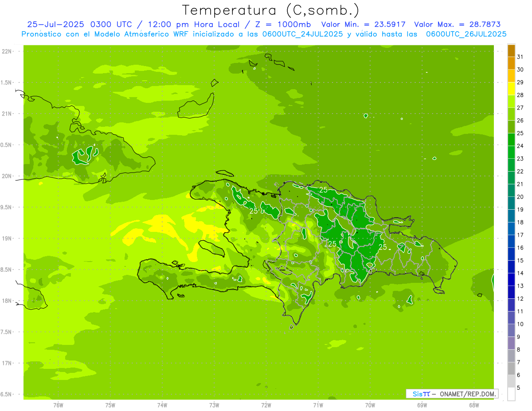Select the "Z = 1000mb" level text
The width and height of the screenshot is (532, 411).
282,24
